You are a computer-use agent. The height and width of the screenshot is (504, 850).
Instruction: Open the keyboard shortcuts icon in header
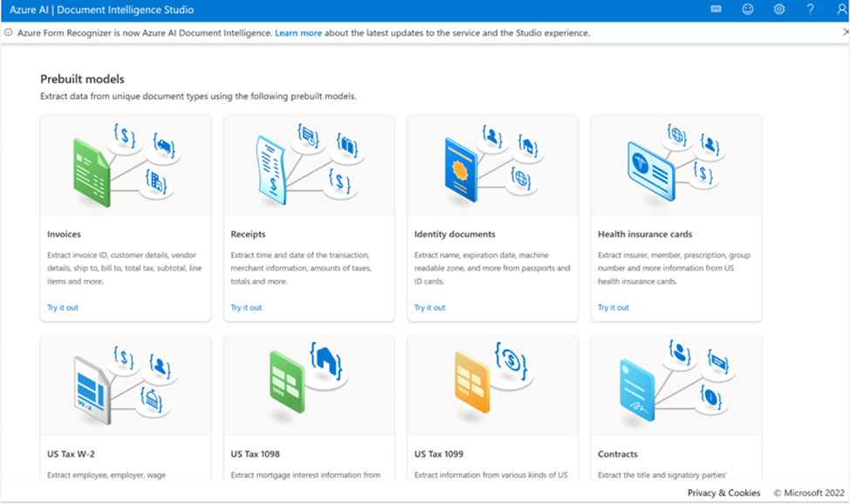(716, 10)
